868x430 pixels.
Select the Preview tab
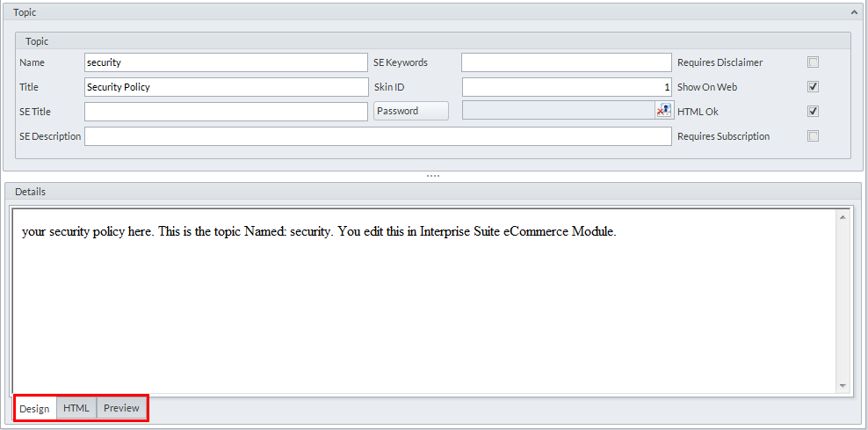[121, 408]
